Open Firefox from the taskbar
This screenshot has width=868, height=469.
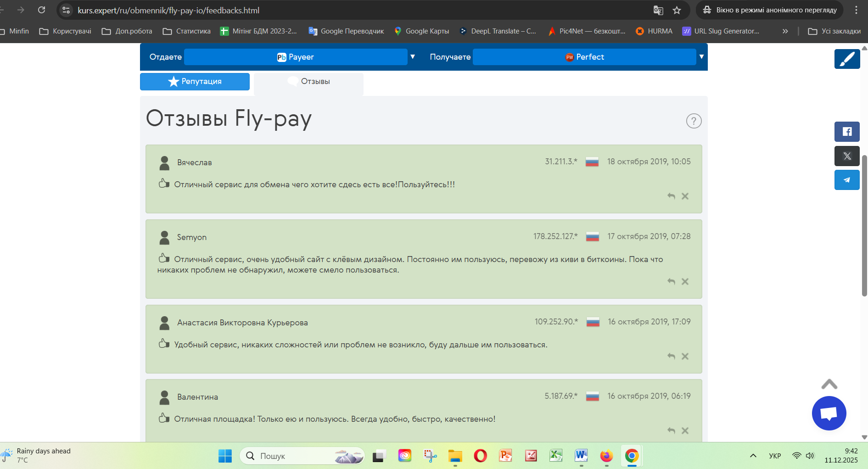click(606, 456)
